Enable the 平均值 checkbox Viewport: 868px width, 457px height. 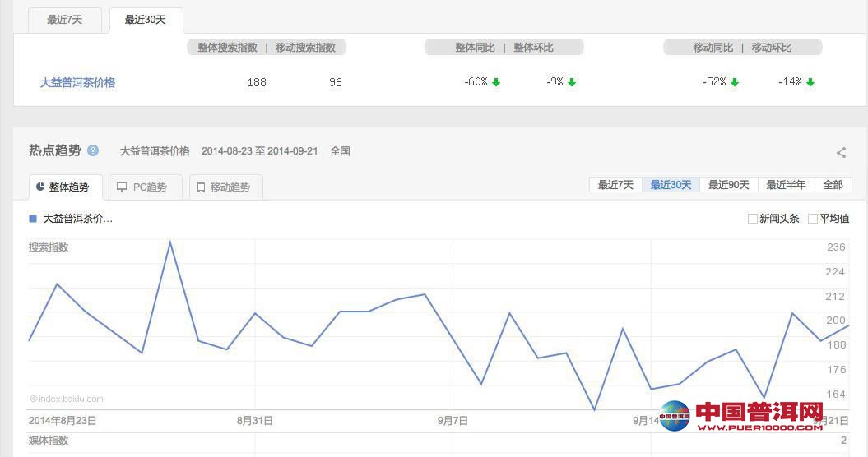pos(813,219)
